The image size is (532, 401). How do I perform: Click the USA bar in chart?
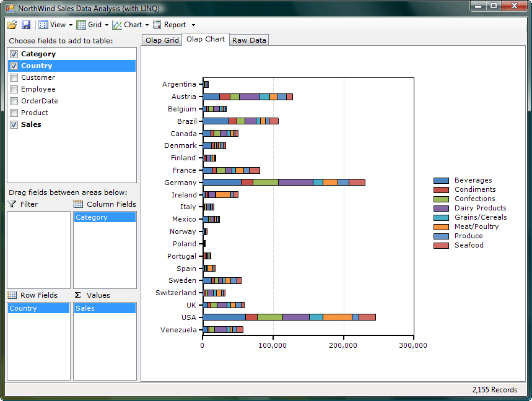[289, 317]
